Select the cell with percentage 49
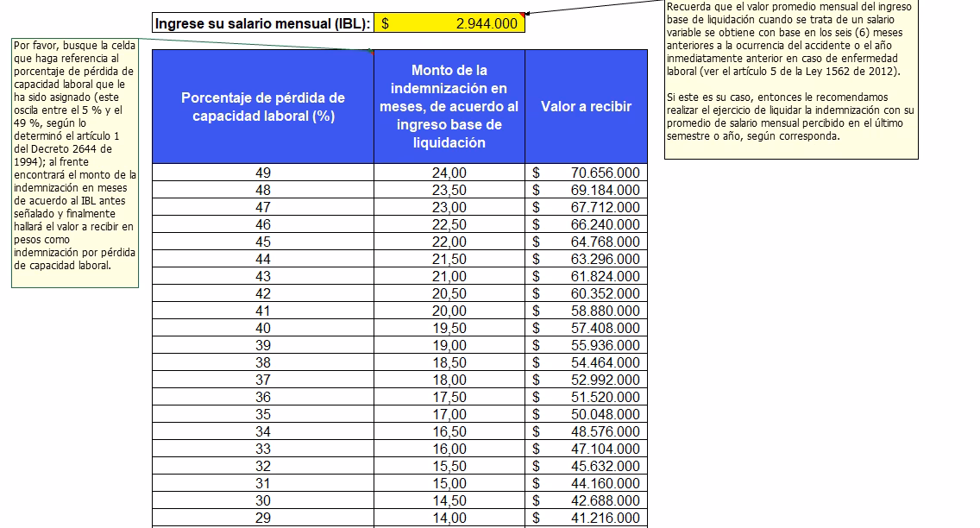Screen dimensions: 980x528 point(263,173)
